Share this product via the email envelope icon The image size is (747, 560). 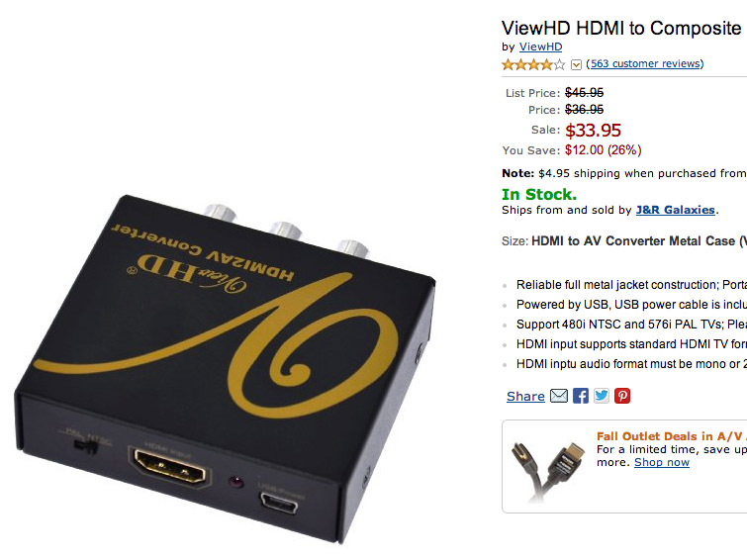[559, 396]
